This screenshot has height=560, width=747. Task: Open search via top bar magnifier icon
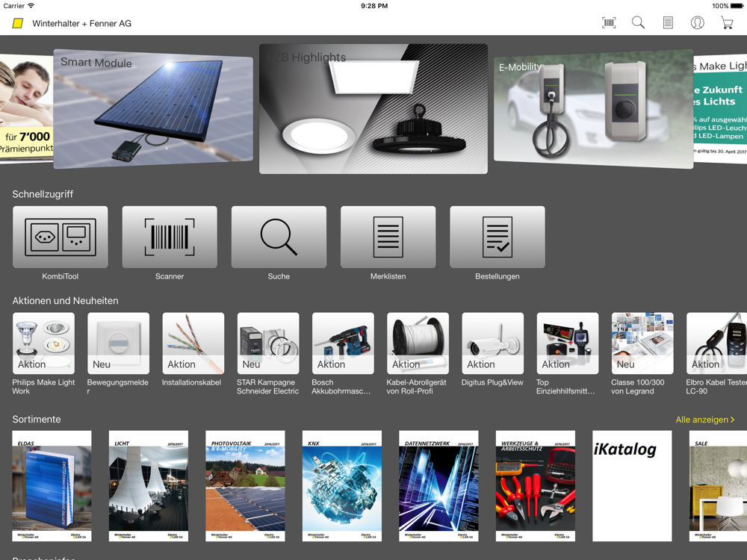(x=639, y=23)
